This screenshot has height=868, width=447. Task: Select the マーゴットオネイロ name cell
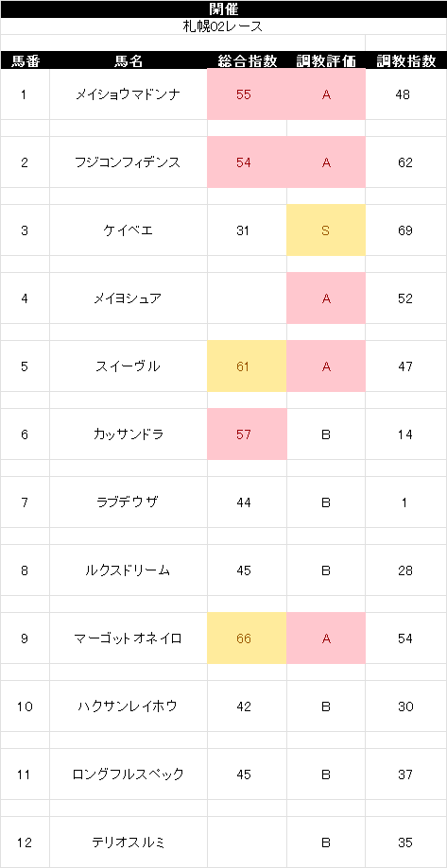[129, 638]
